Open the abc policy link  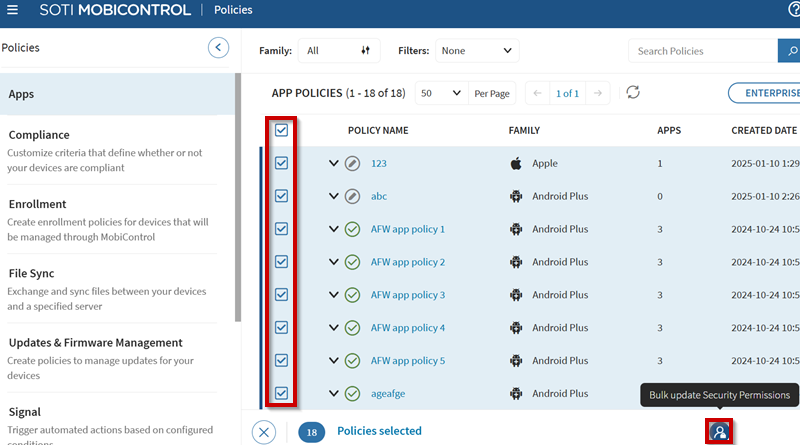[379, 197]
